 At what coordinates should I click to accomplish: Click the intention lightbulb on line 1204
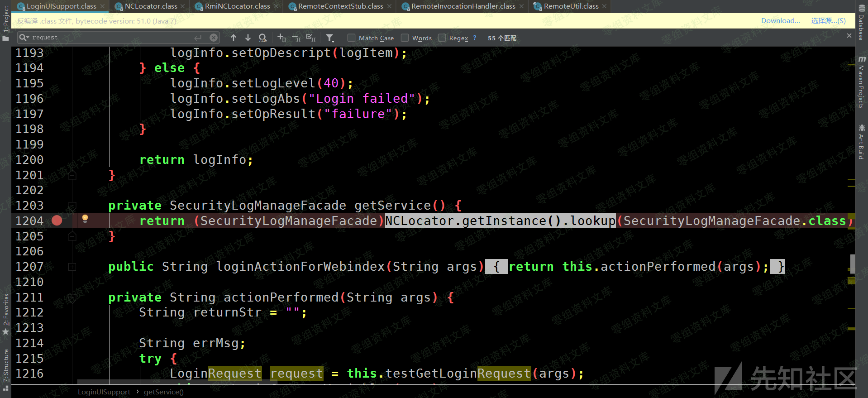[x=85, y=219]
